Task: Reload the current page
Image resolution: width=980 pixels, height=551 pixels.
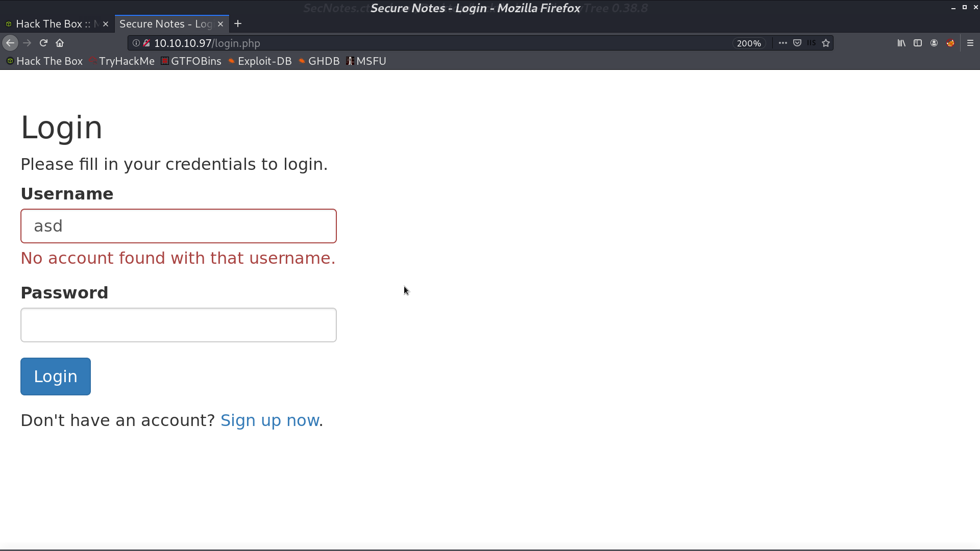Action: click(x=43, y=43)
